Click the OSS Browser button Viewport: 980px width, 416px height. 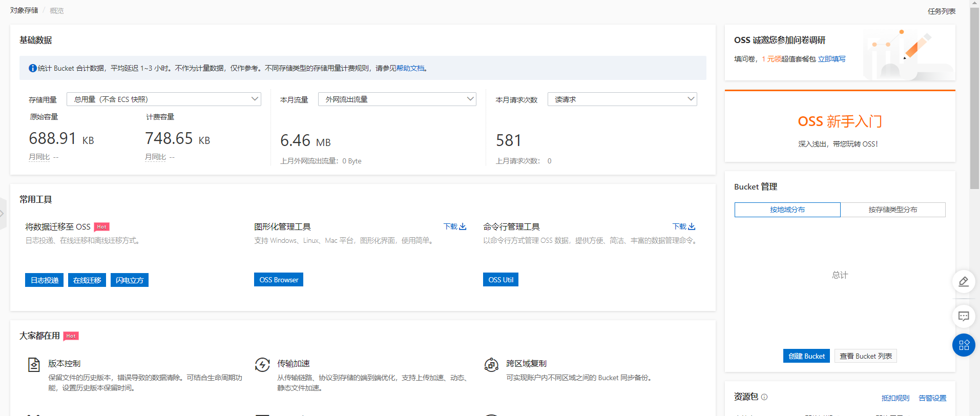click(x=279, y=280)
